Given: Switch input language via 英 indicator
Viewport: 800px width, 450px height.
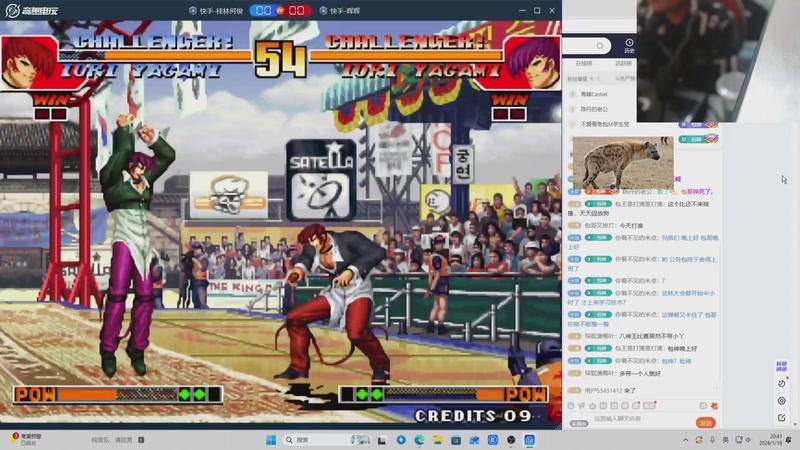Looking at the screenshot, I should click(x=726, y=440).
